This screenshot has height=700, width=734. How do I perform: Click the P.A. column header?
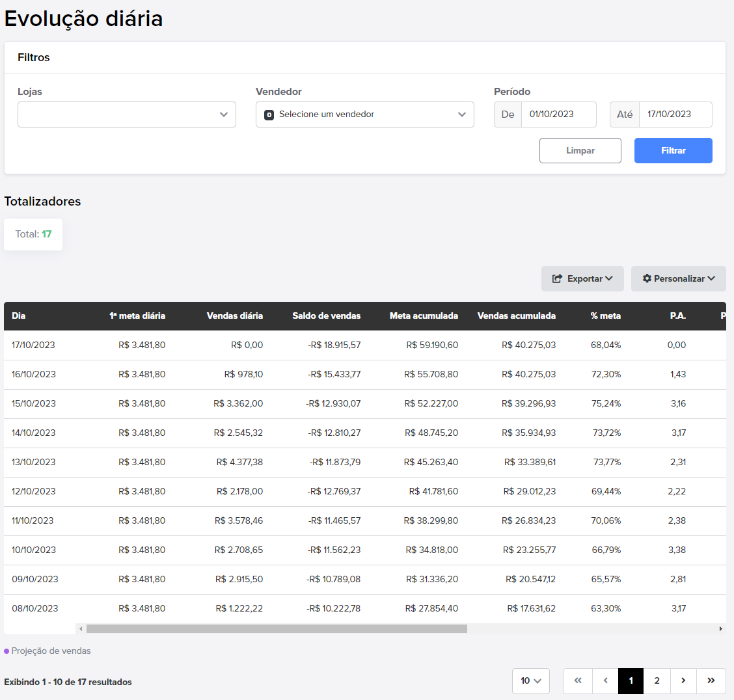(678, 316)
